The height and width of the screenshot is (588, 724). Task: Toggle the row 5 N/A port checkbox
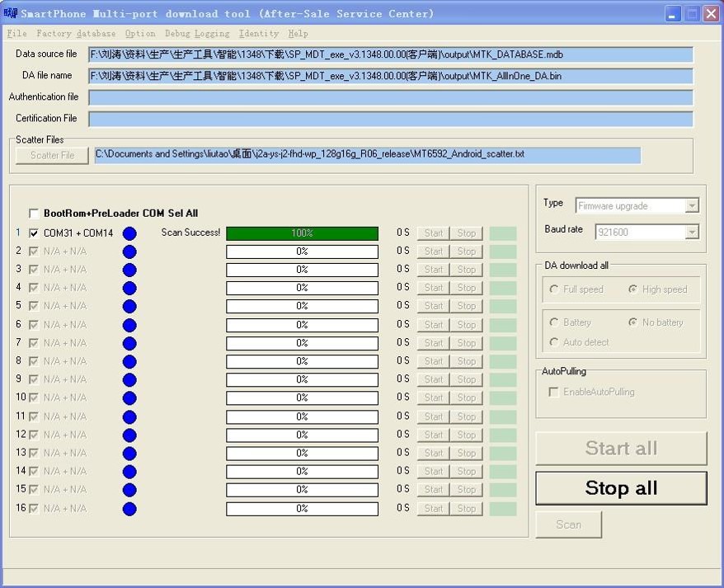(33, 306)
